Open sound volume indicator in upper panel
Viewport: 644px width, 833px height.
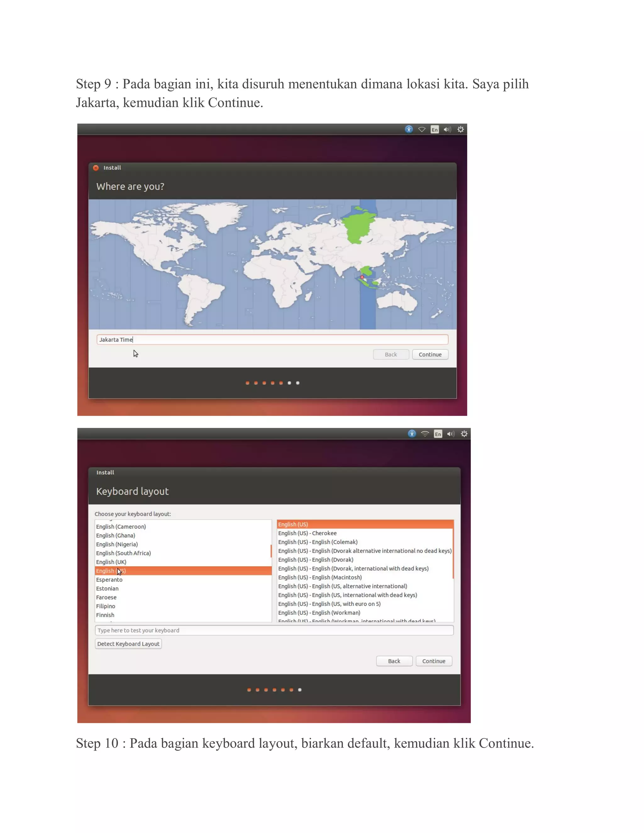pyautogui.click(x=447, y=129)
